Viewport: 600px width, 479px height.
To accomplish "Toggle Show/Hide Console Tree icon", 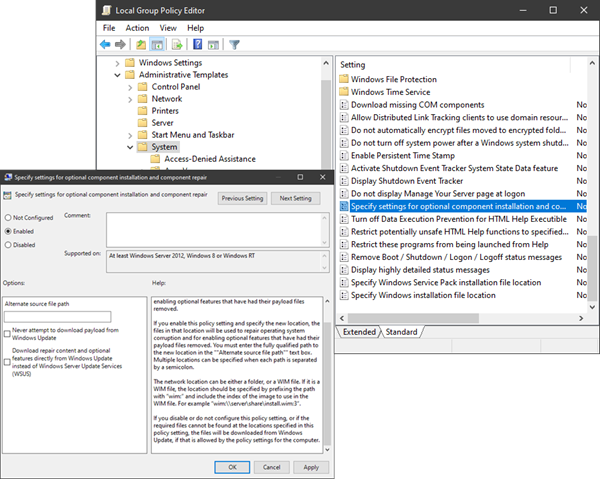I will click(158, 44).
